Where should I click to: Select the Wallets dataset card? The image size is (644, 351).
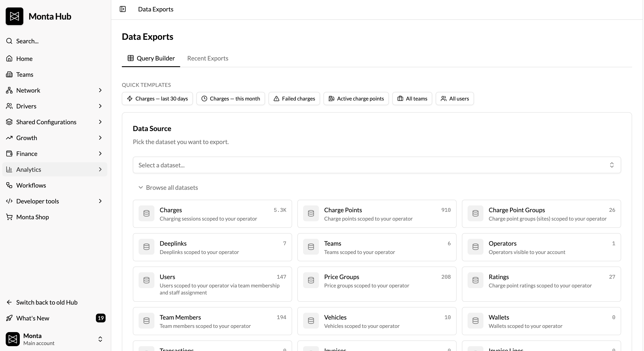(x=541, y=321)
